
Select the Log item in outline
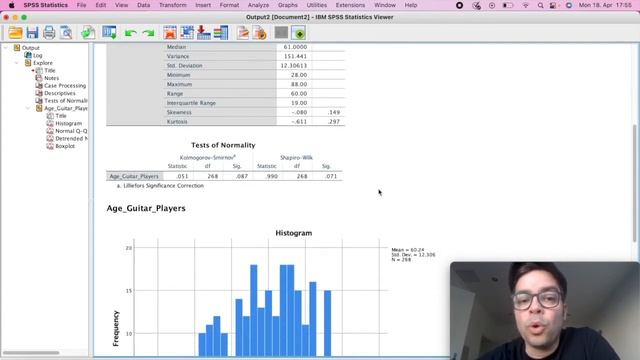(x=38, y=56)
